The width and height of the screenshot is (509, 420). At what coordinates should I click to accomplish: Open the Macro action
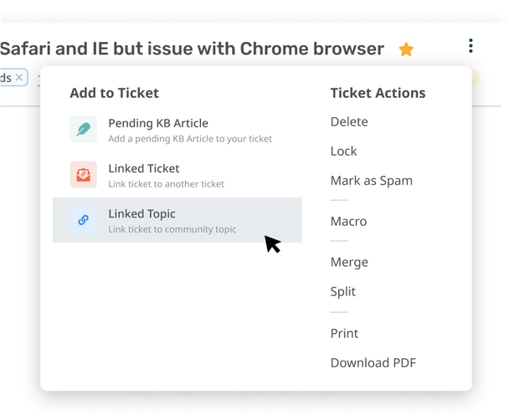coord(348,221)
